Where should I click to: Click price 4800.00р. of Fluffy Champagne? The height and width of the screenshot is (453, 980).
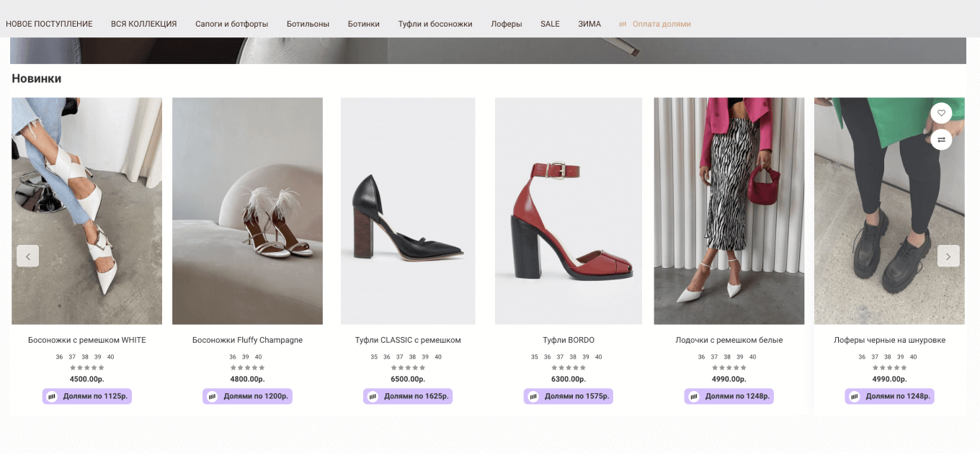[247, 379]
